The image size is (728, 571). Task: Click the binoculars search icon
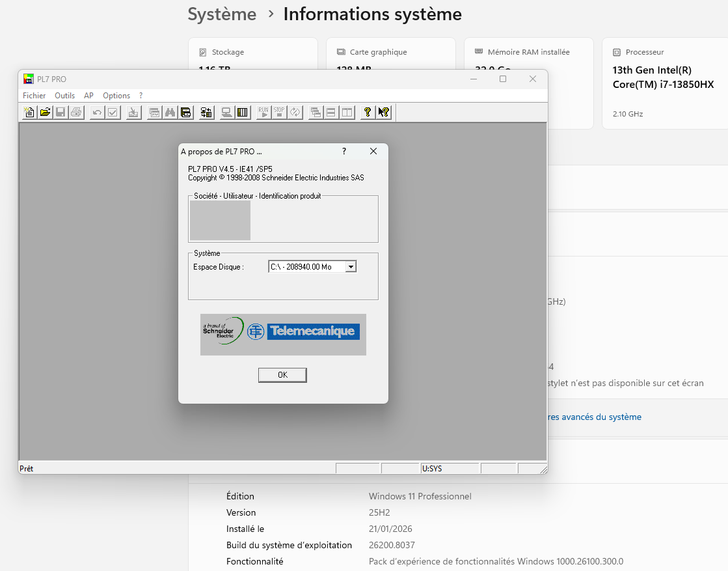170,112
